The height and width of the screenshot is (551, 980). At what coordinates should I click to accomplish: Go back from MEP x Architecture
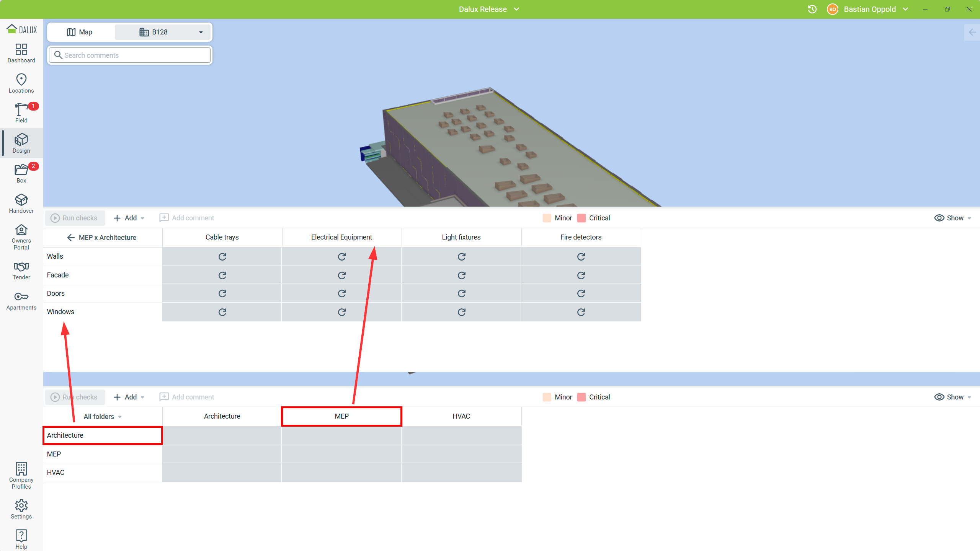[x=71, y=237]
